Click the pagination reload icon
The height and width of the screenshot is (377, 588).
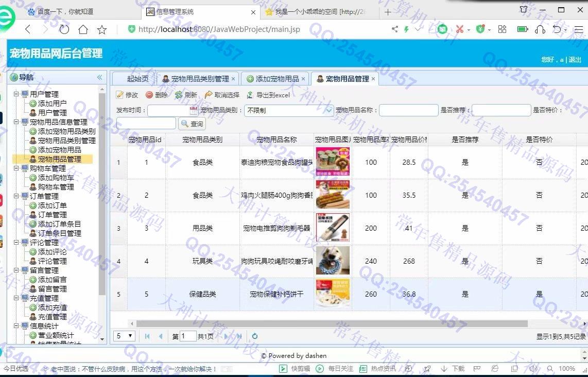(255, 336)
